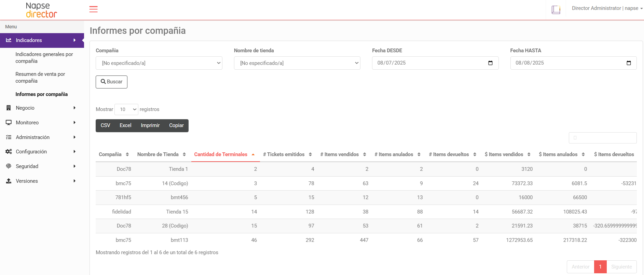Open calendar picker for Fecha DESDE
This screenshot has width=644, height=275.
tap(490, 63)
